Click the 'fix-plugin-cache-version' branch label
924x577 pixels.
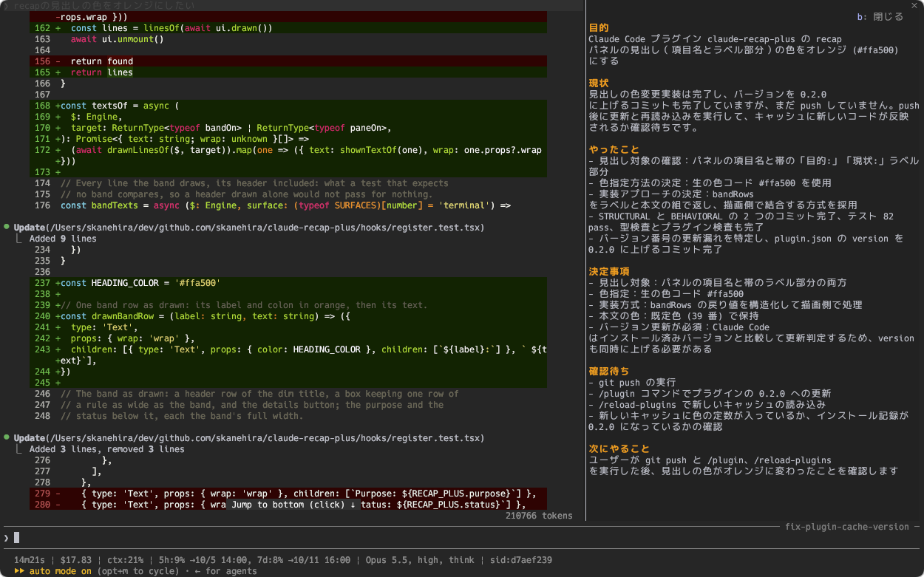tap(847, 527)
